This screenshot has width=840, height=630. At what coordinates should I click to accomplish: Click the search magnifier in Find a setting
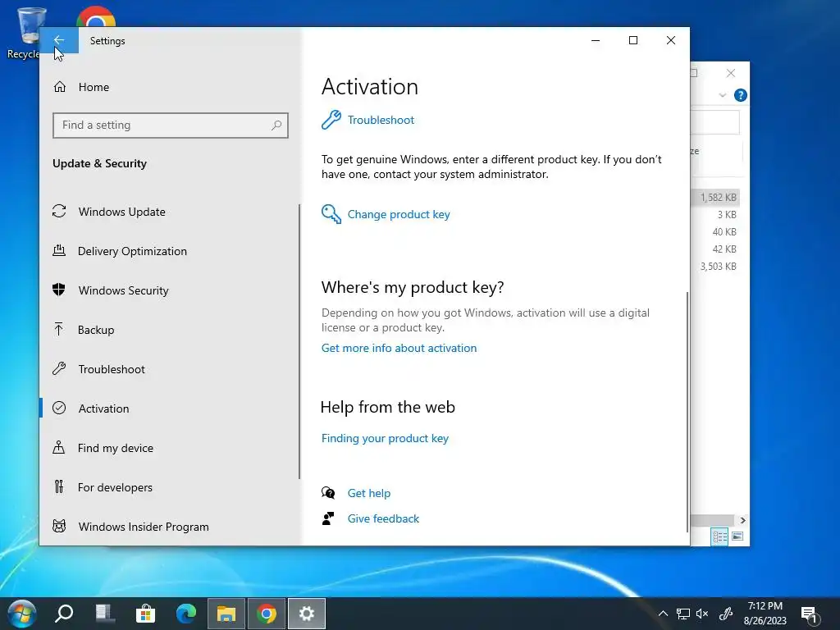coord(276,126)
